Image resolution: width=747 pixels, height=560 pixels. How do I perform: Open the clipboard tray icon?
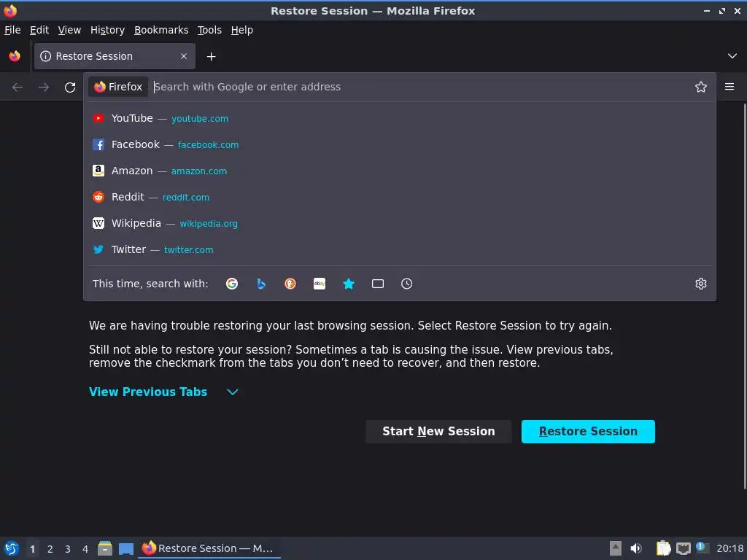[663, 548]
